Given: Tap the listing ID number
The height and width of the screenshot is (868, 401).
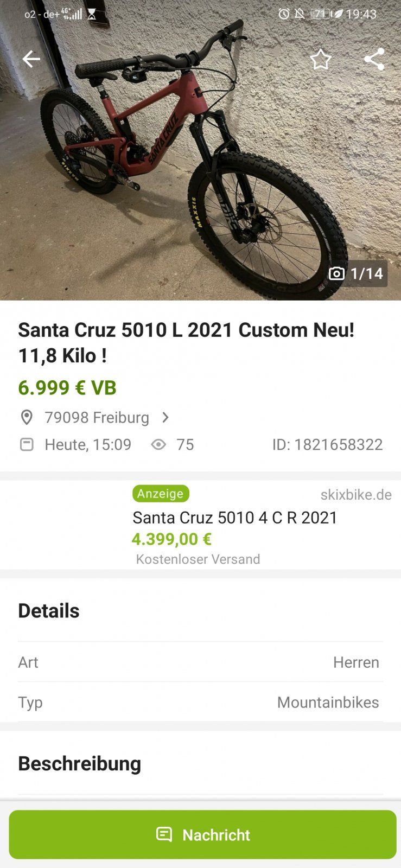Looking at the screenshot, I should (x=327, y=445).
